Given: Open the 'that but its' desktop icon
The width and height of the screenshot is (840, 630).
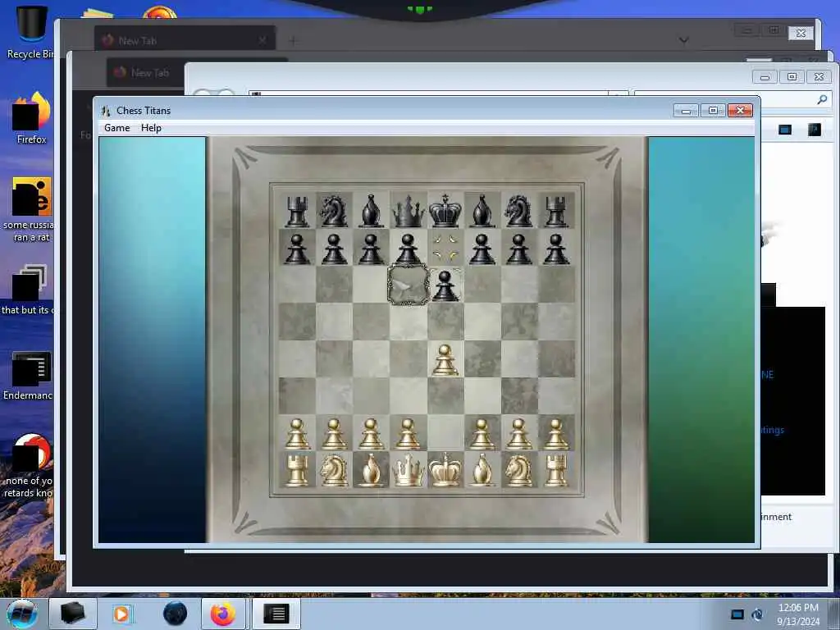Looking at the screenshot, I should click(x=30, y=290).
